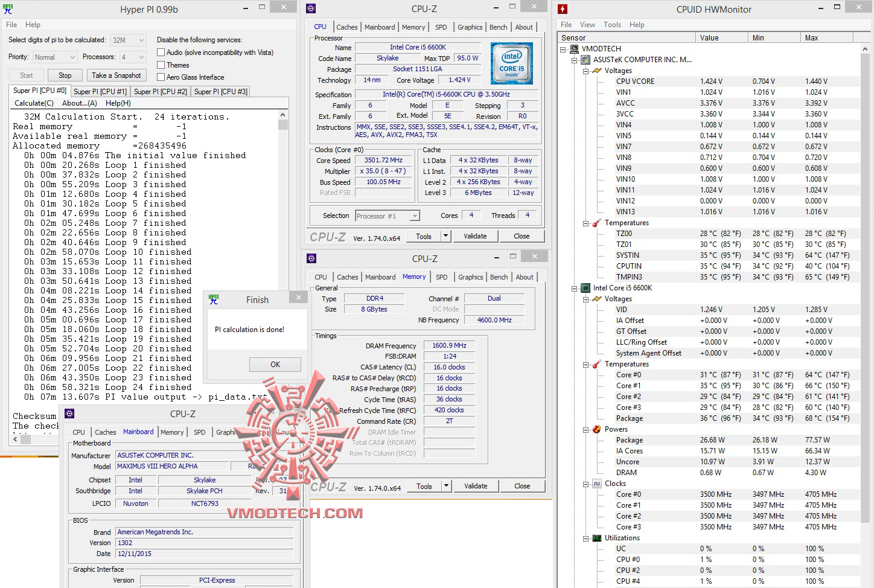Check the Aero Glass Interface option
This screenshot has width=874, height=588.
(161, 77)
